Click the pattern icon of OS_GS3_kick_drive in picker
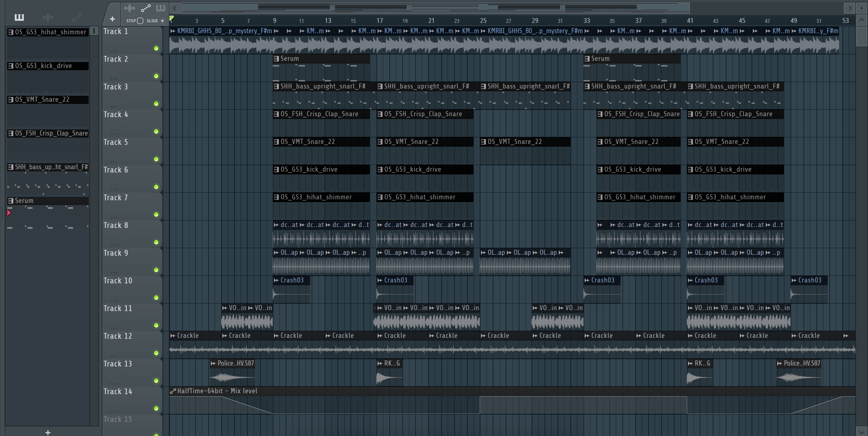This screenshot has height=436, width=868. (11, 66)
